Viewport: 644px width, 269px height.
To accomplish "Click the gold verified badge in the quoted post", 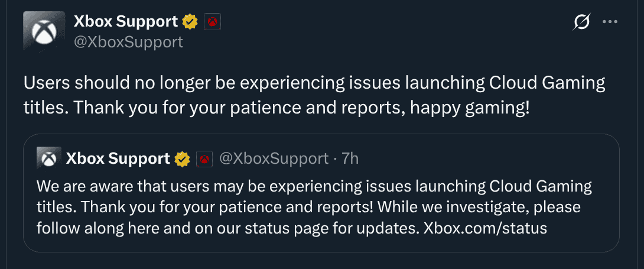I will [x=181, y=158].
